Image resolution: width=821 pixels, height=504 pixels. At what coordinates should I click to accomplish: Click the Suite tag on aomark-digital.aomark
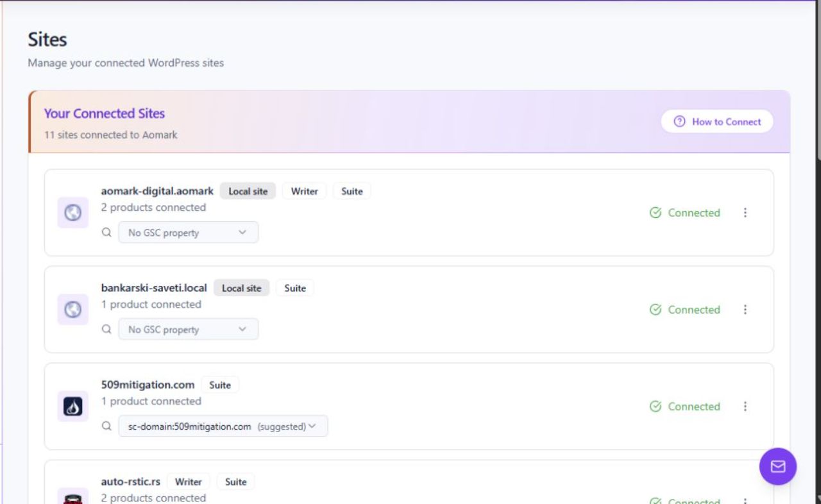(352, 191)
